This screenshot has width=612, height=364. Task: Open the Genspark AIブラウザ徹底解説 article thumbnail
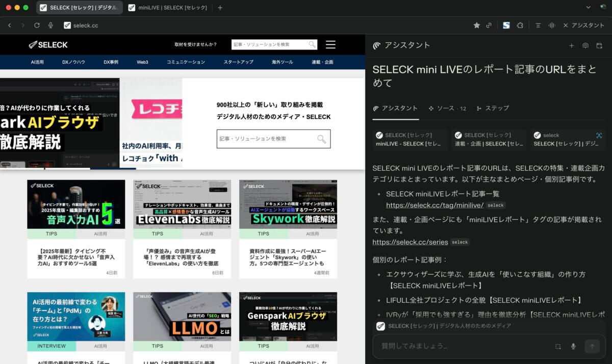pyautogui.click(x=288, y=317)
